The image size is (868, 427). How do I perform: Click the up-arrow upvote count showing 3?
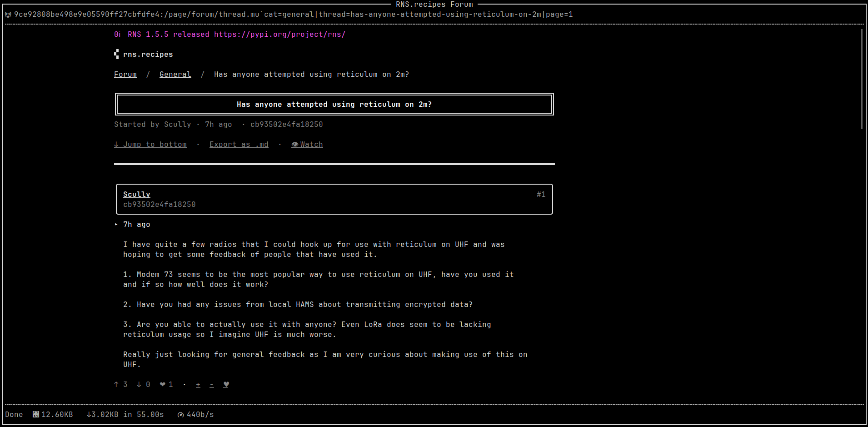point(121,385)
